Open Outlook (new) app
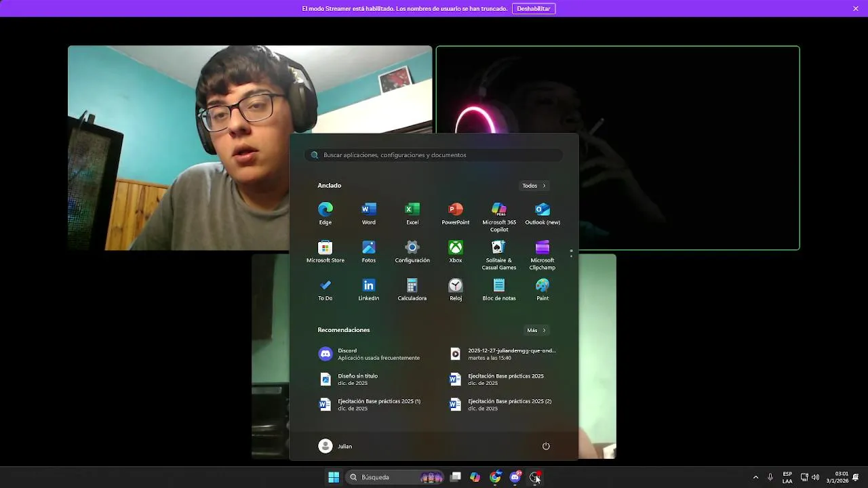Image resolution: width=868 pixels, height=488 pixels. 542,213
